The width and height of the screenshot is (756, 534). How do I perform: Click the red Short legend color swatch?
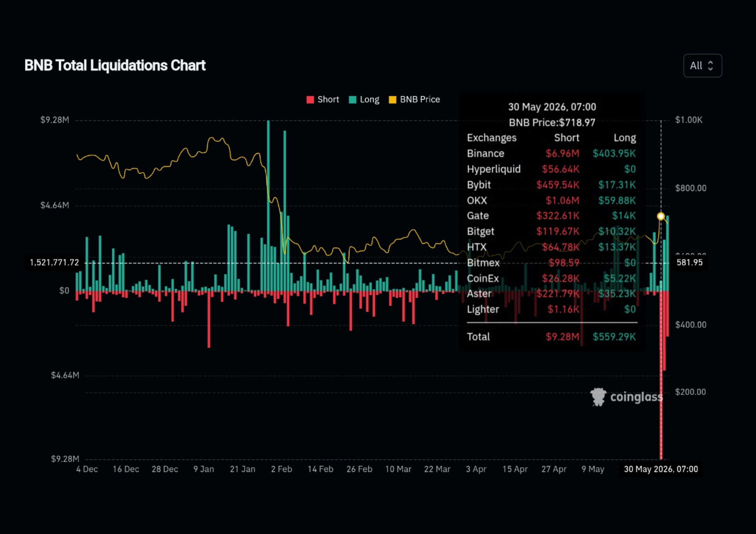coord(310,100)
